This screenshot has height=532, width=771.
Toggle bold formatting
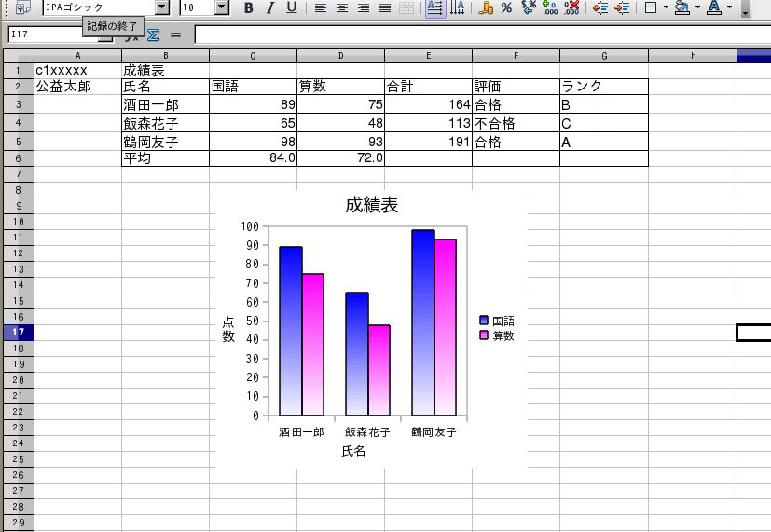(248, 8)
